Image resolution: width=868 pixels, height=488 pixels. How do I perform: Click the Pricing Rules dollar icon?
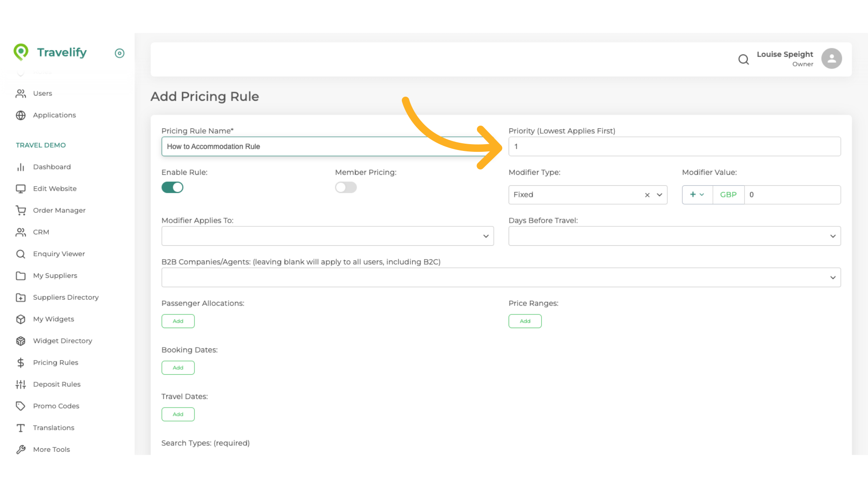tap(21, 362)
